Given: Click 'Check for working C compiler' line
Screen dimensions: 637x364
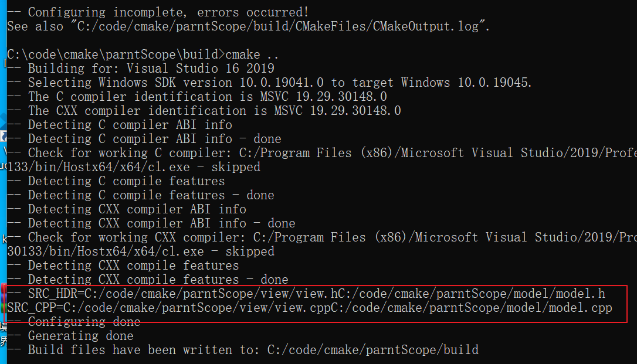Looking at the screenshot, I should (322, 153).
